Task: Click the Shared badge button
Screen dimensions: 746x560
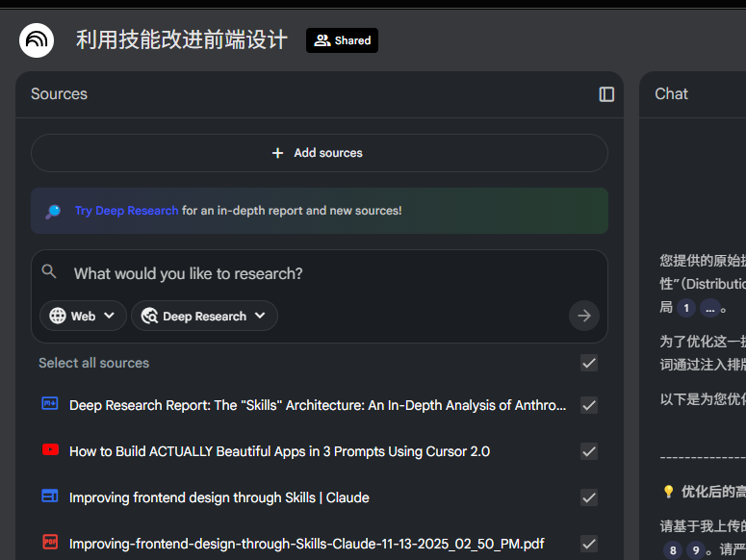Action: (x=342, y=40)
